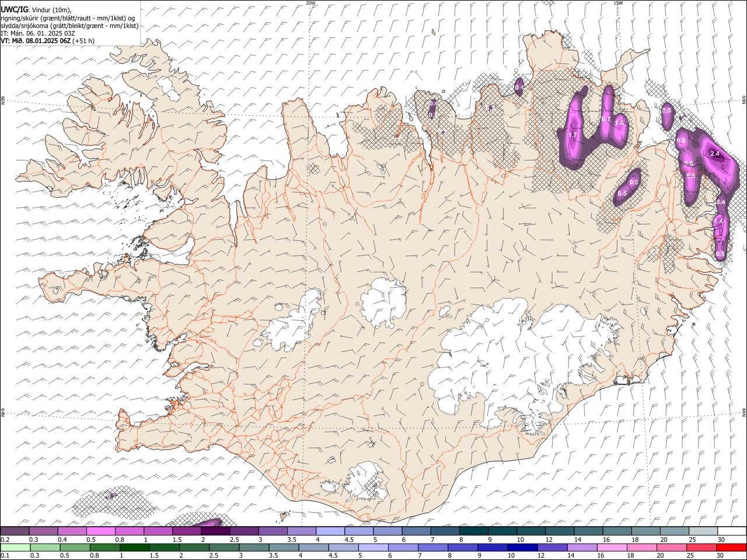
Task: Pick grey top-row swatch between 20 and 25
Action: (x=675, y=531)
